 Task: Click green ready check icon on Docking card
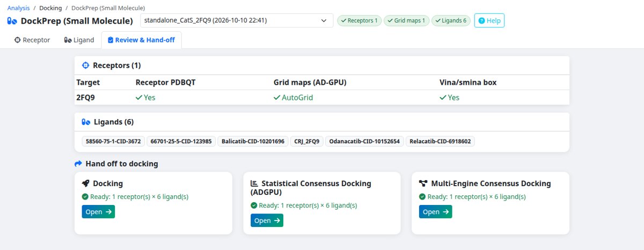click(x=85, y=197)
